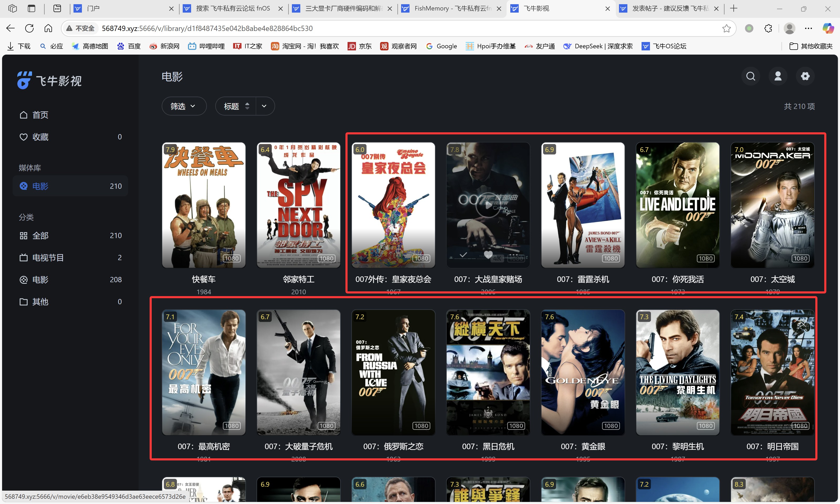Viewport: 840px width, 504px height.
Task: Open the 007：大破量子危机 poster
Action: tap(298, 372)
